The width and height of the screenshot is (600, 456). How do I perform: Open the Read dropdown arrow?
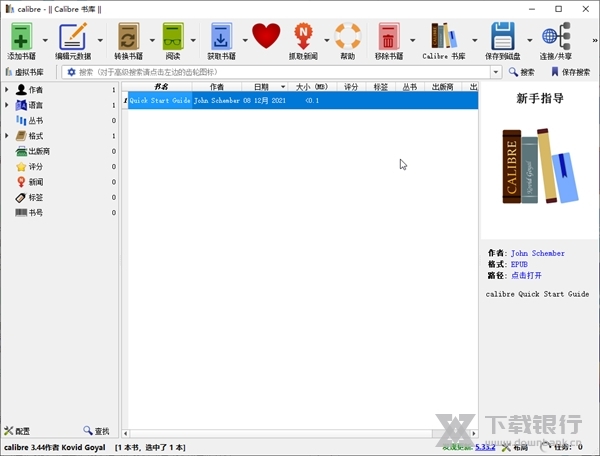point(193,40)
